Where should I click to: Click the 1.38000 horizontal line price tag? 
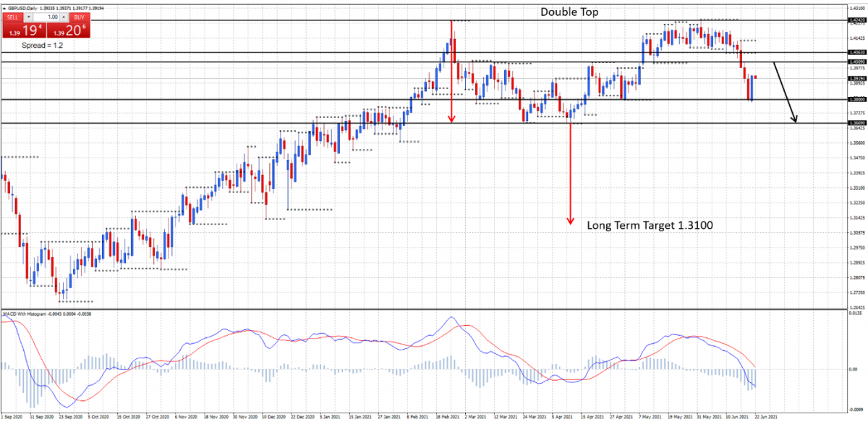[857, 99]
